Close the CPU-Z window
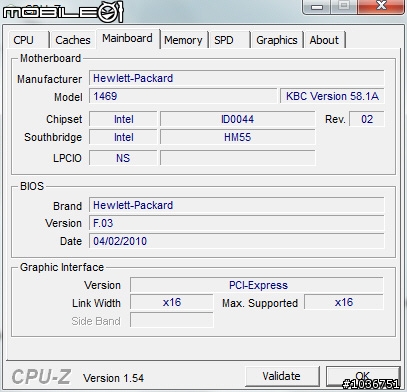This screenshot has width=407, height=392. [x=381, y=6]
